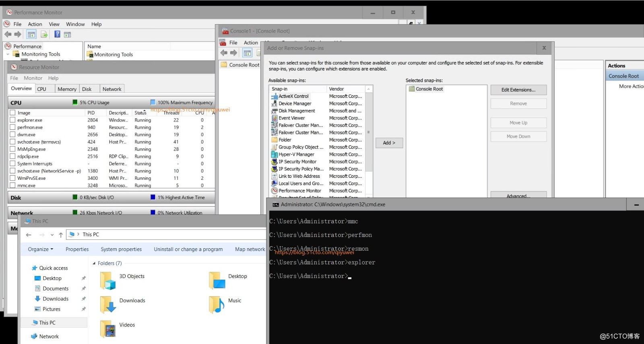Image resolution: width=644 pixels, height=344 pixels.
Task: Click System properties in This PC toolbar
Action: [x=121, y=249]
